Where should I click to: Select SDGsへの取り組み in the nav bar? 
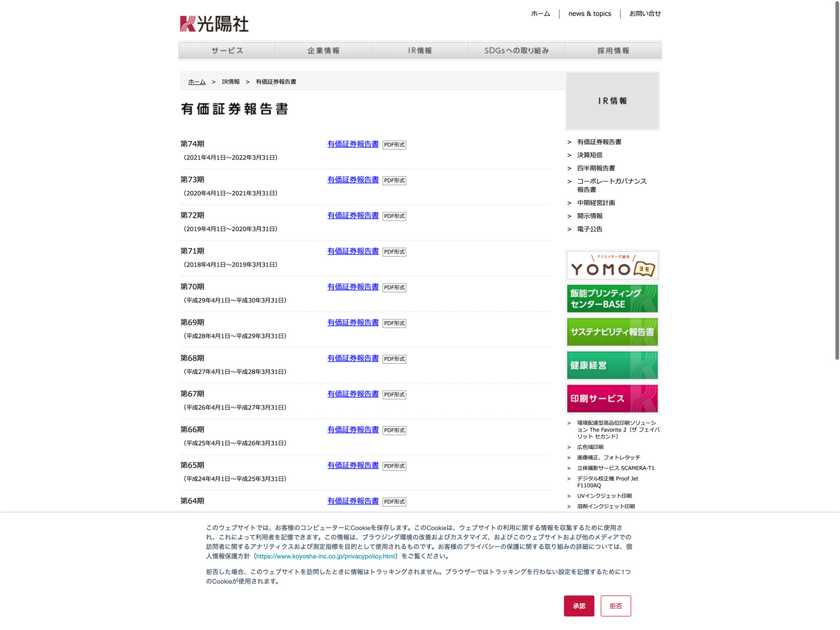click(x=516, y=51)
